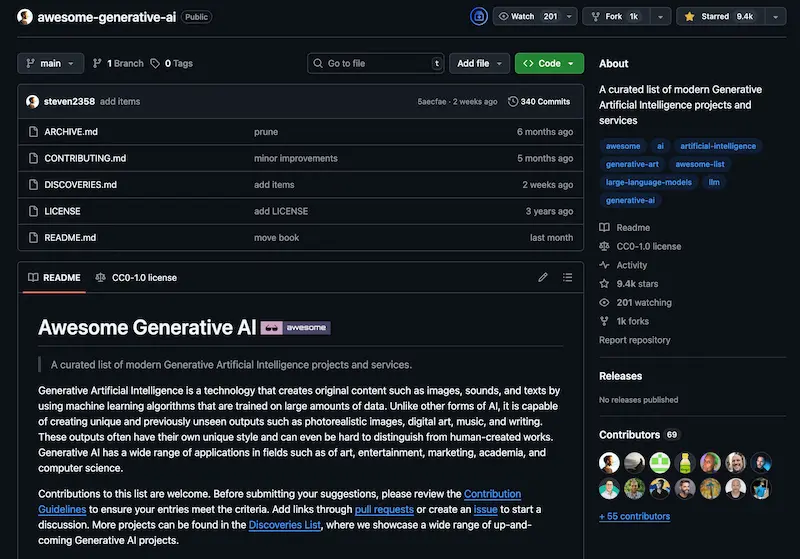
Task: Toggle the Starred button
Action: coord(721,16)
